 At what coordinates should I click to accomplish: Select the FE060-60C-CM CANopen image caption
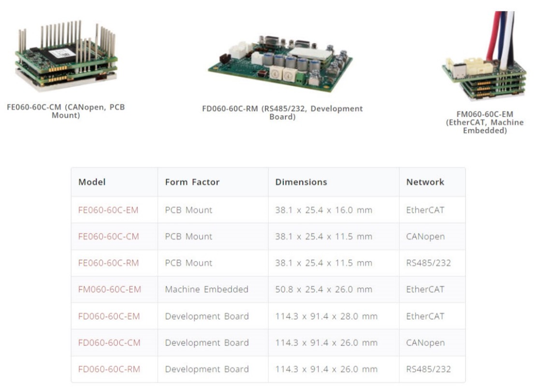(66, 111)
